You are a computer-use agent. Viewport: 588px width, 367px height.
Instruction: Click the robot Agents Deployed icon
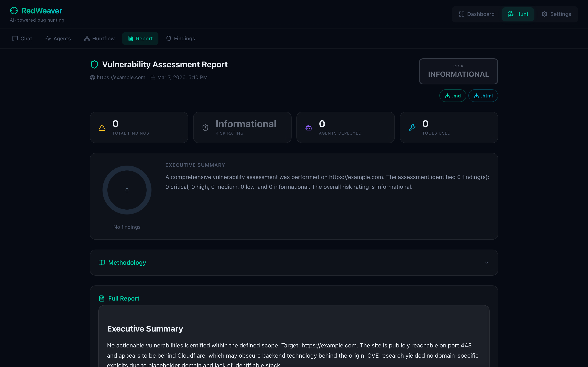pos(308,128)
